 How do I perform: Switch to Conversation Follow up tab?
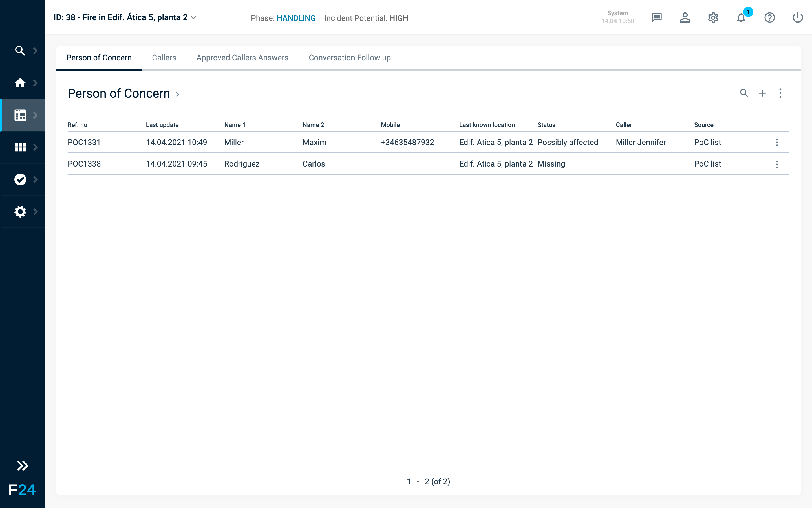(x=350, y=58)
